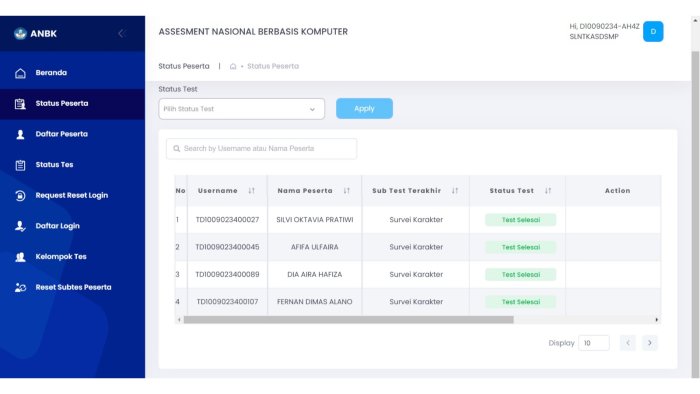
Task: Click Survei Karakter in SILVI's row
Action: pyautogui.click(x=416, y=220)
